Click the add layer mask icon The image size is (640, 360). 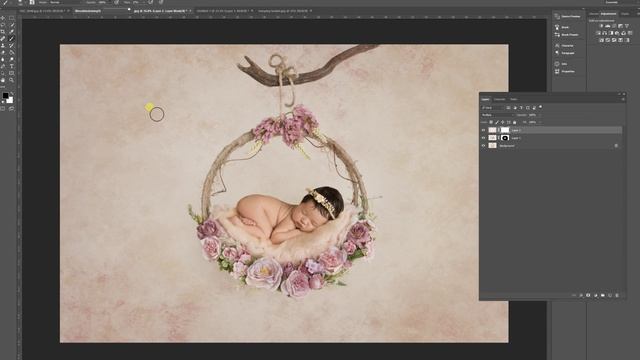pos(588,295)
